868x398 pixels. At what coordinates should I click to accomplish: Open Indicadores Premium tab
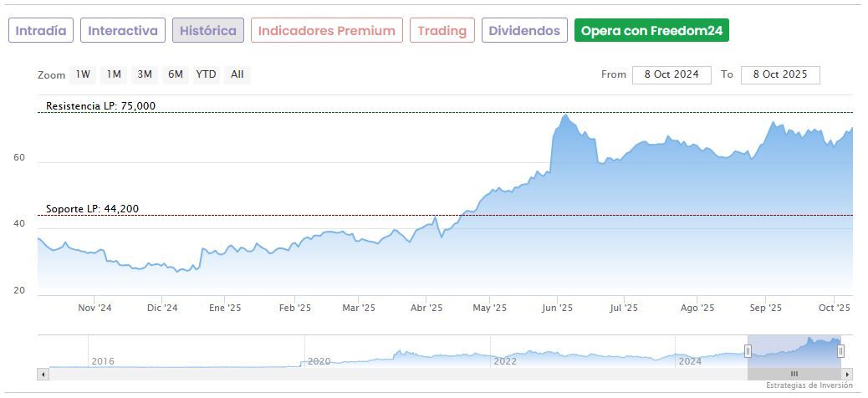[326, 31]
